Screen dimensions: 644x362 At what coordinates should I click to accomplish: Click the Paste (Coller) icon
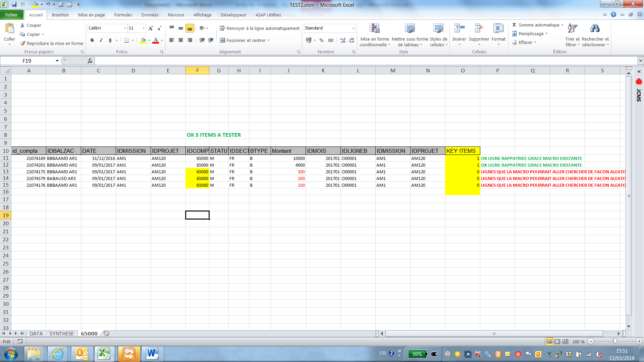(9, 29)
